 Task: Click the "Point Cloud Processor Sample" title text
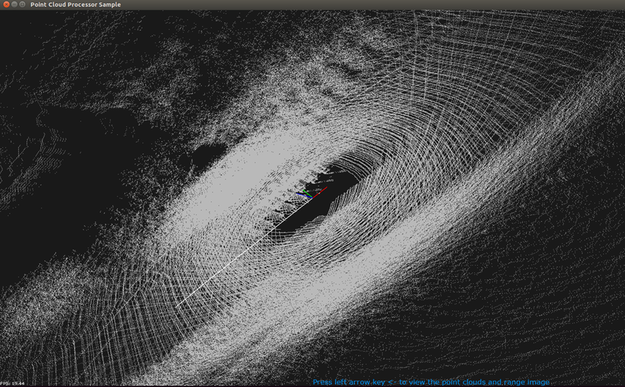coord(75,5)
